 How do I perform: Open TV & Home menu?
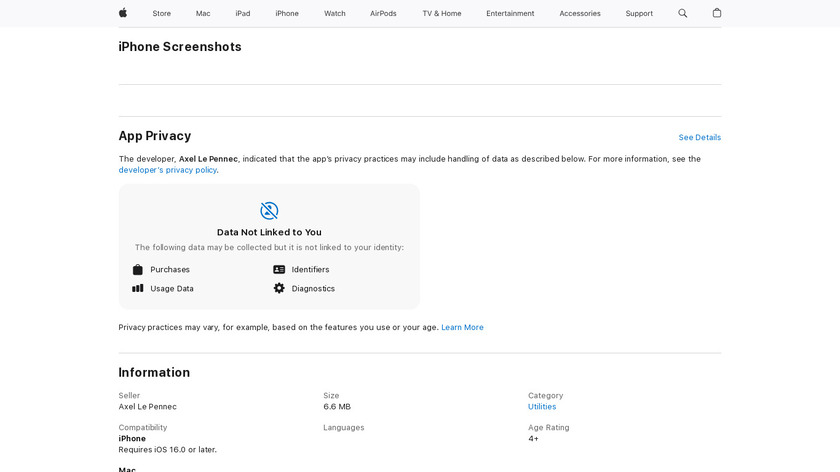442,13
